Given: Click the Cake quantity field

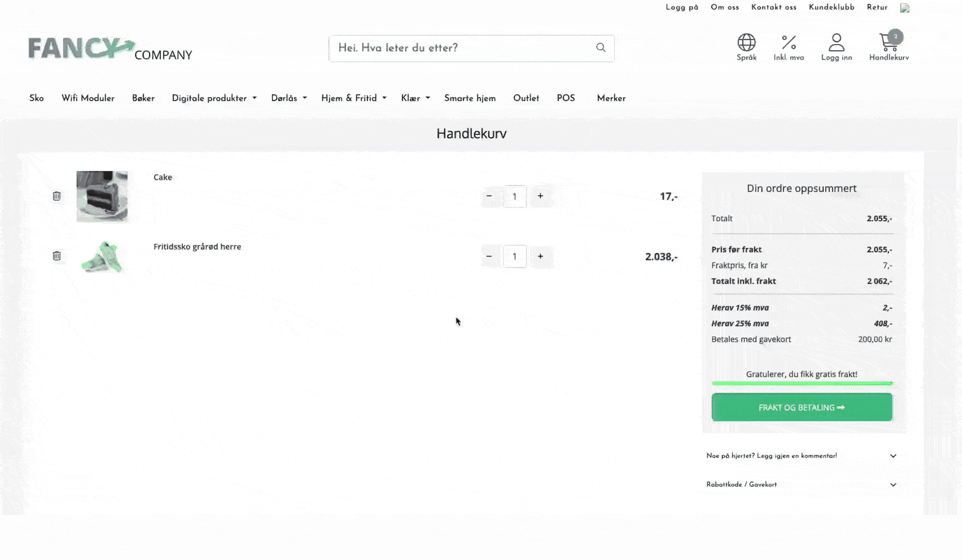Looking at the screenshot, I should tap(515, 196).
